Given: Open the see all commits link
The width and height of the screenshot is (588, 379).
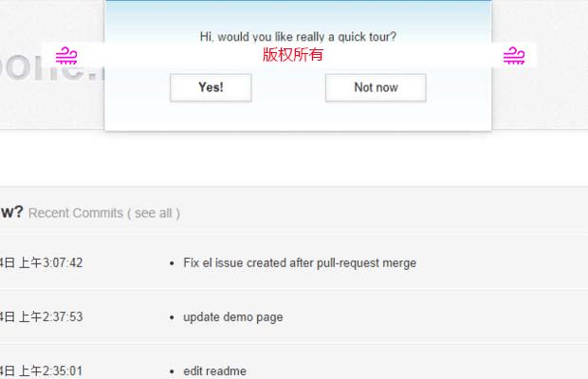Looking at the screenshot, I should [x=153, y=213].
